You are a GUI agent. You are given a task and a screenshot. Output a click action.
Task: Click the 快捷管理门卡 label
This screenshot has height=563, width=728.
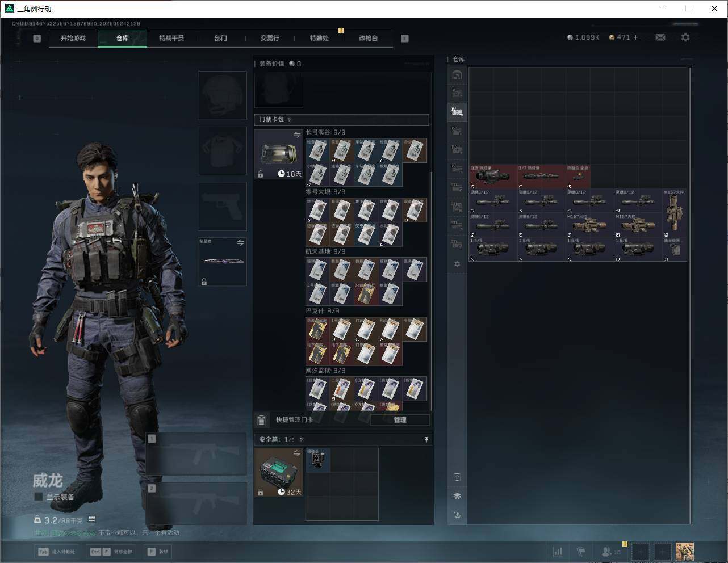point(294,420)
